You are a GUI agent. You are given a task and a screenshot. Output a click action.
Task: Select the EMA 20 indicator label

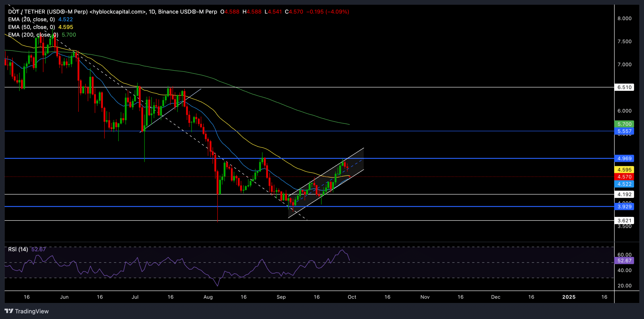pyautogui.click(x=31, y=19)
